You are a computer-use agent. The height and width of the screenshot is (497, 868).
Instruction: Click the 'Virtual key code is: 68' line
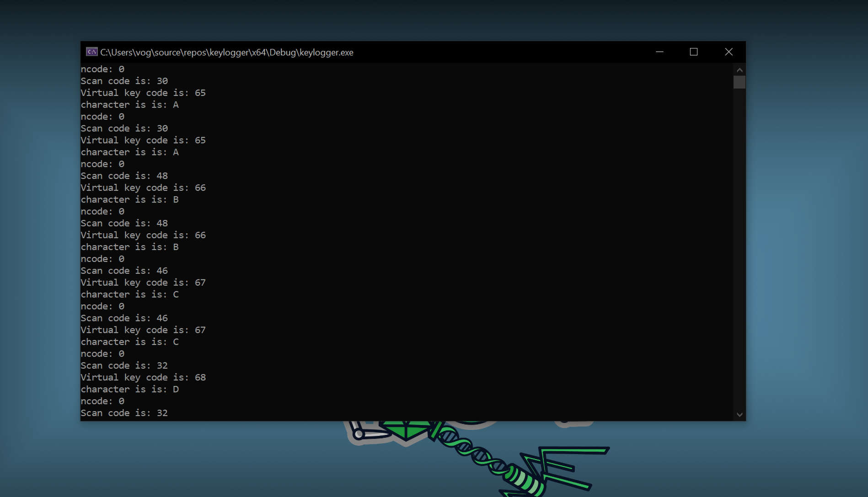pos(143,378)
